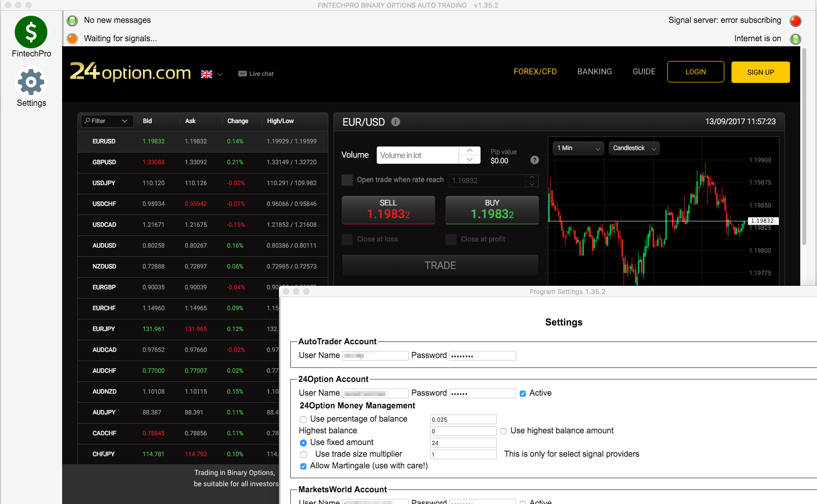
Task: Click the EUR/USD info icon
Action: (x=396, y=122)
